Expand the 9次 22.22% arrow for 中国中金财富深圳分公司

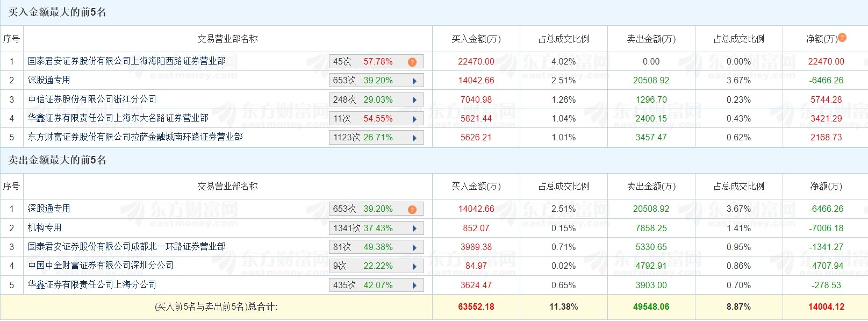pos(414,267)
